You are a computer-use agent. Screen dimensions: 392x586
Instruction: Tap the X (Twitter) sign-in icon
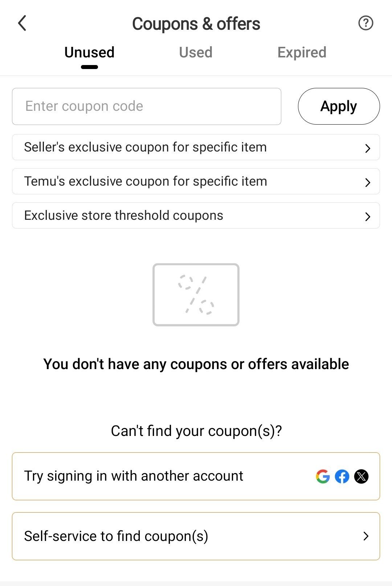click(x=361, y=476)
